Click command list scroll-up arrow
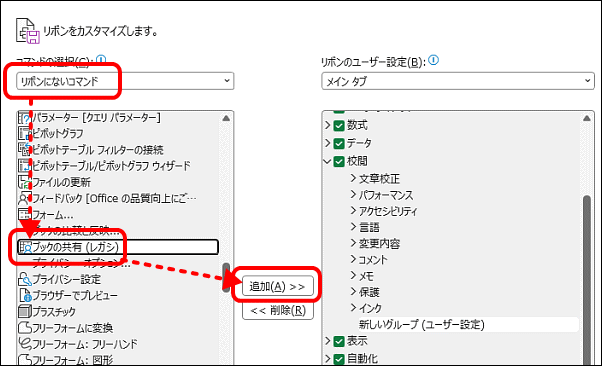The width and height of the screenshot is (602, 366). click(226, 118)
